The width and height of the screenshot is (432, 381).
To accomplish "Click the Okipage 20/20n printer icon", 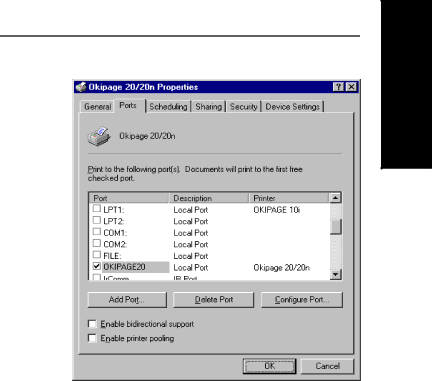I will (99, 136).
